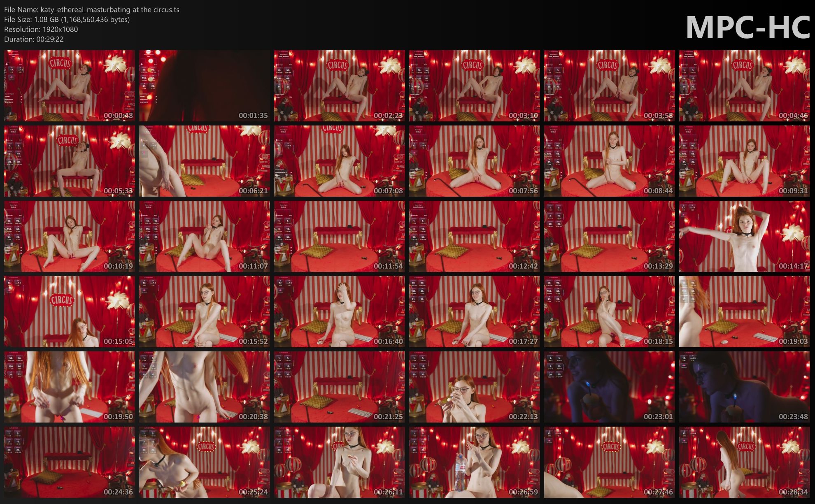Select the thumbnail stamped 00:09:31

tap(745, 161)
